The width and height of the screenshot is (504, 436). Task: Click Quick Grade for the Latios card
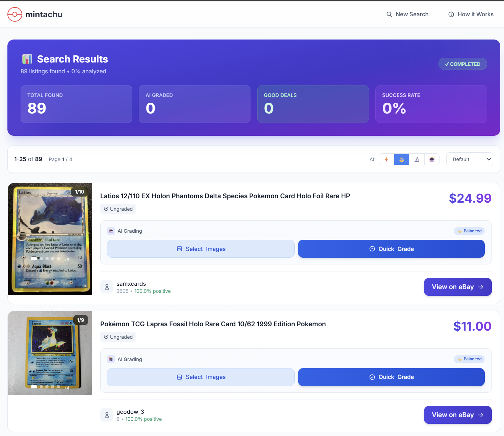click(391, 249)
